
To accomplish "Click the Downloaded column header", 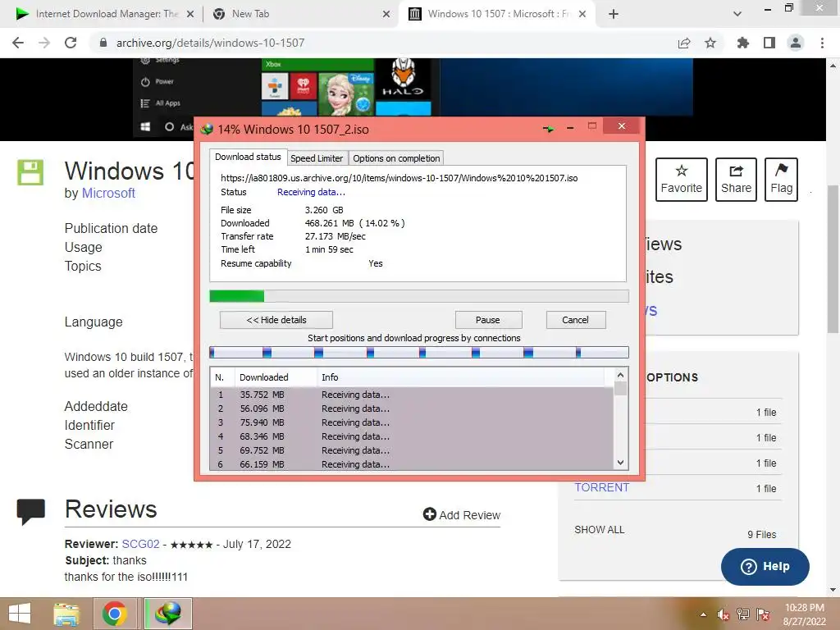I will pos(276,377).
